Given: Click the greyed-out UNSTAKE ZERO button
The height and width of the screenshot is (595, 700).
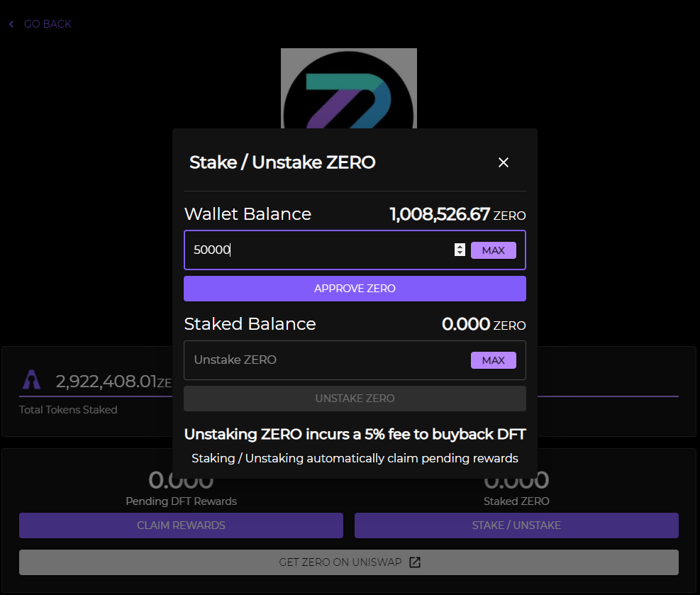Looking at the screenshot, I should pyautogui.click(x=355, y=399).
